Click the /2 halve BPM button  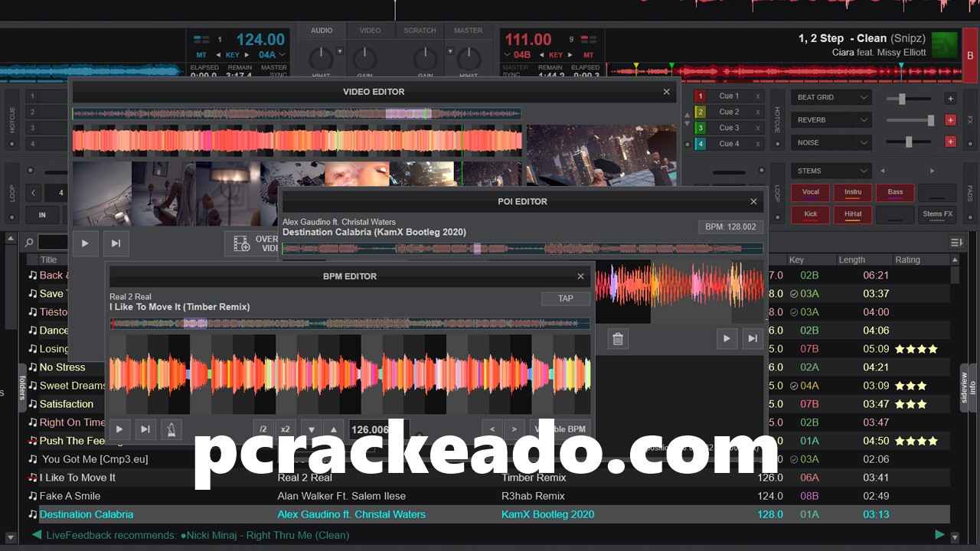(263, 429)
